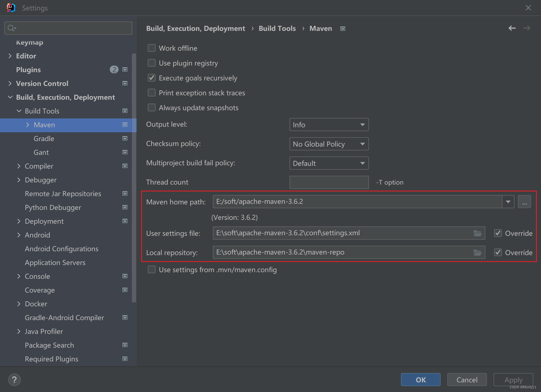Click browse button for Maven home path
541x392 pixels.
pos(524,202)
